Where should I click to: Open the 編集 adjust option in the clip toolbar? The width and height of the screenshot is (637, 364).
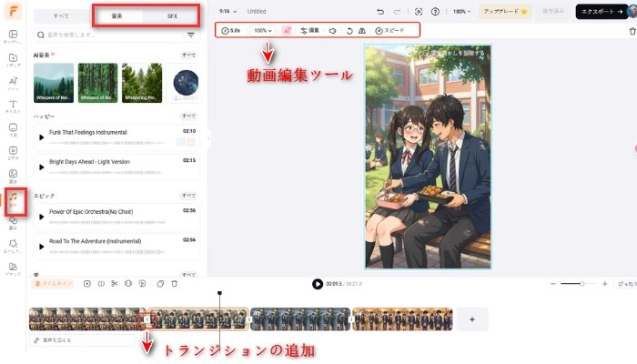point(310,30)
